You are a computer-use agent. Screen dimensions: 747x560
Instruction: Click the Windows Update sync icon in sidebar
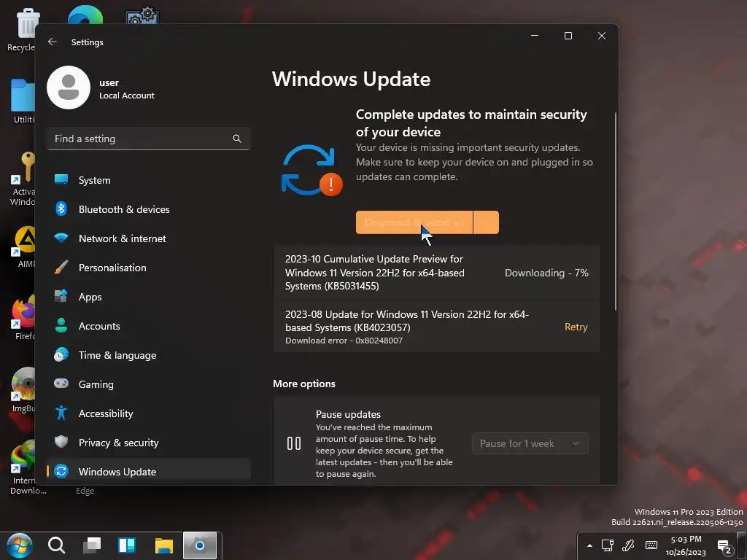[x=61, y=471]
